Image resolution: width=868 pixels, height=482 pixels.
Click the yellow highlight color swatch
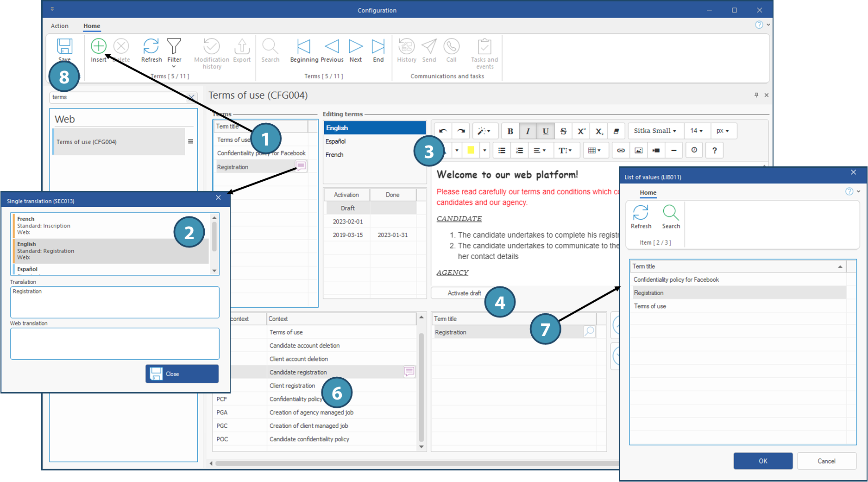[471, 150]
